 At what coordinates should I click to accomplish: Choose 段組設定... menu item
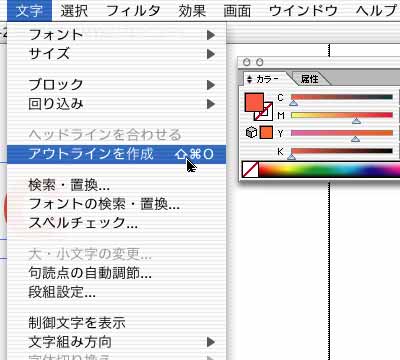coord(117,292)
